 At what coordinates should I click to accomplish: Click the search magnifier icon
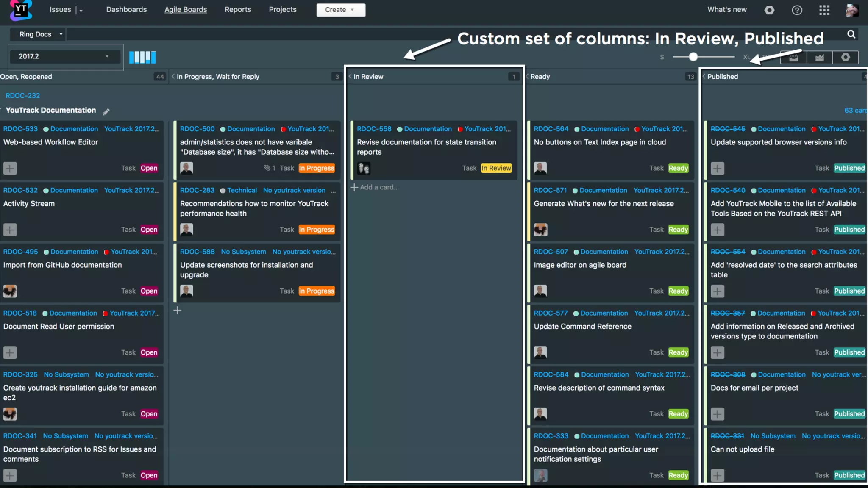coord(851,34)
